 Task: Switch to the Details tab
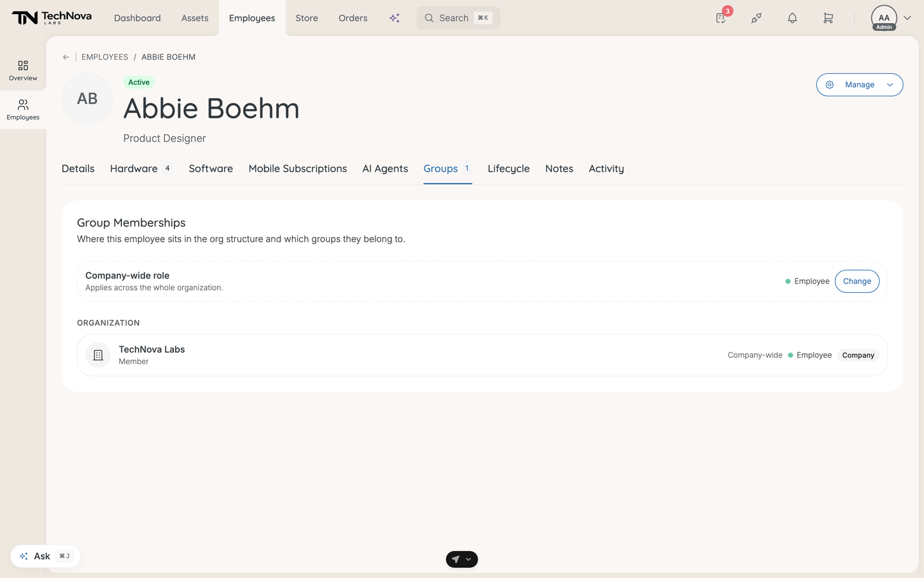(x=78, y=169)
